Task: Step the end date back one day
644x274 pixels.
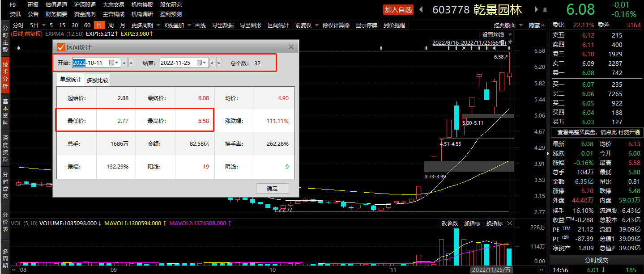Action: (x=212, y=63)
